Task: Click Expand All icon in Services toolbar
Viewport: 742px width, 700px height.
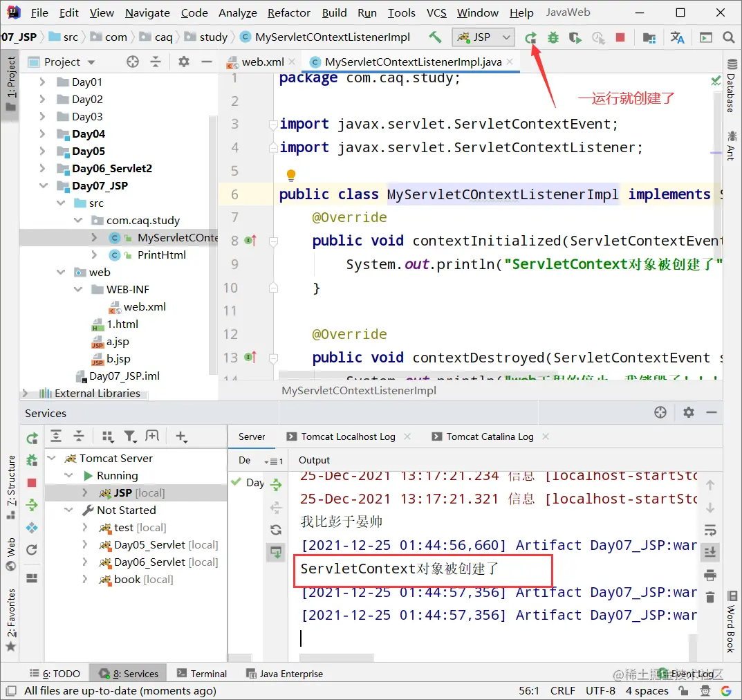Action: click(56, 436)
